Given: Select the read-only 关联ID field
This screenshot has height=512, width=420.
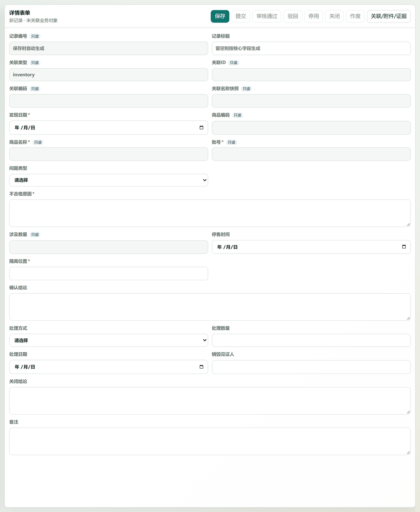Looking at the screenshot, I should (x=311, y=75).
